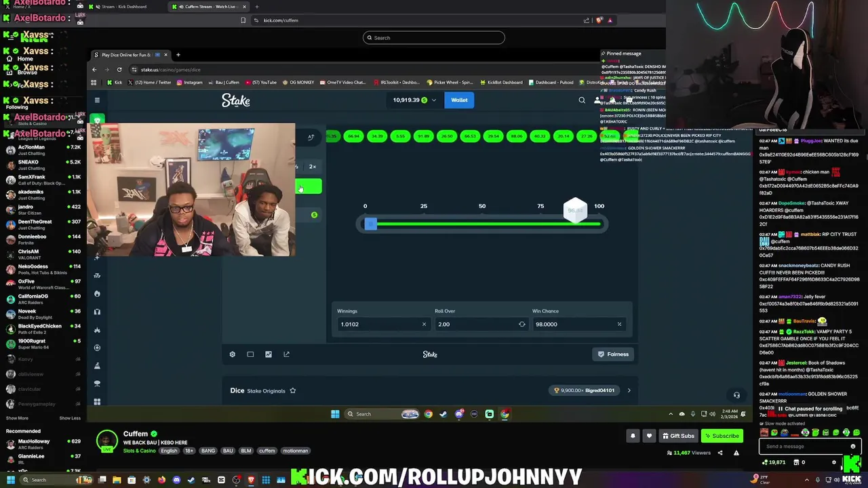Click Show Less in following list
This screenshot has height=488, width=868.
pyautogui.click(x=70, y=418)
